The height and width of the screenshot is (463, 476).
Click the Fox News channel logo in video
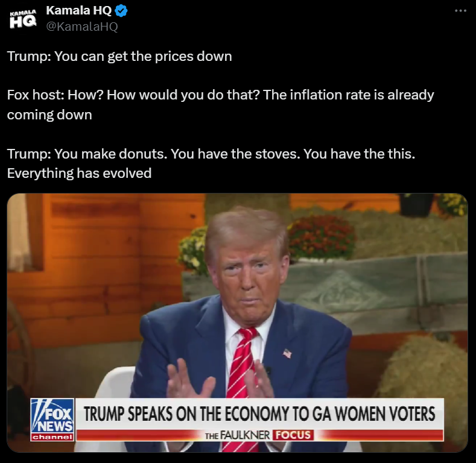pyautogui.click(x=52, y=420)
